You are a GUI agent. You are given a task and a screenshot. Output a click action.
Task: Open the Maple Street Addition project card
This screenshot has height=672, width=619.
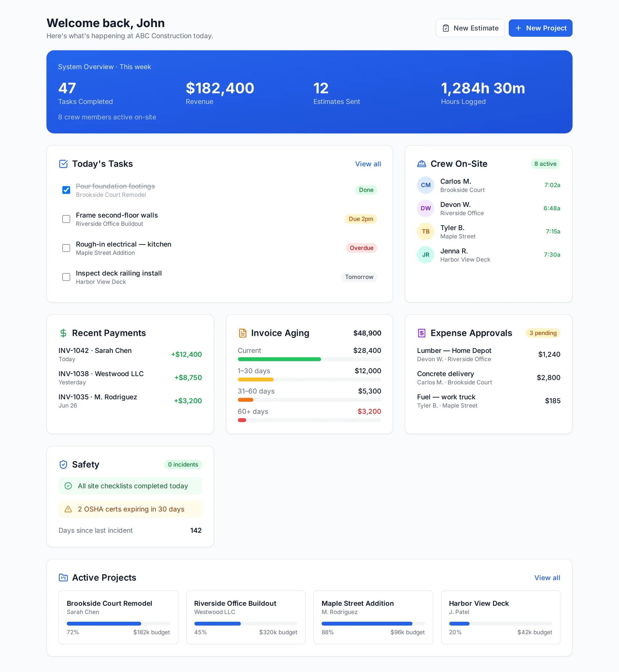(x=373, y=617)
